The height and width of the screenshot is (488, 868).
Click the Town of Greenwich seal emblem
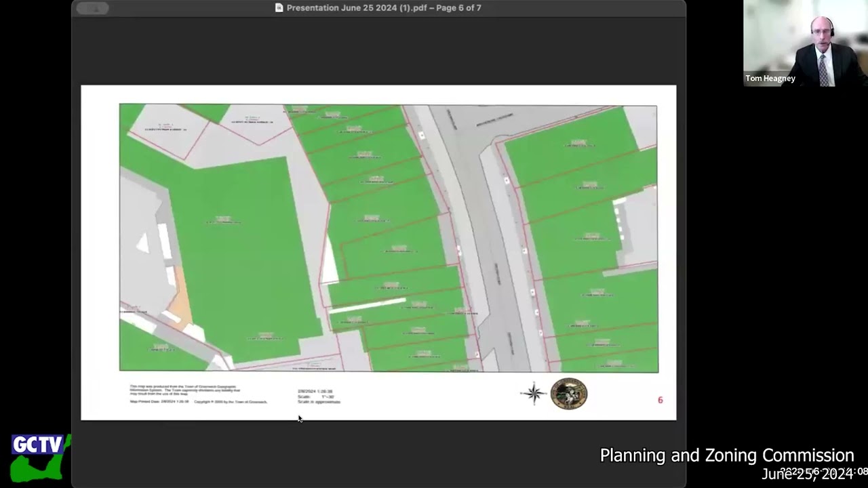point(569,394)
